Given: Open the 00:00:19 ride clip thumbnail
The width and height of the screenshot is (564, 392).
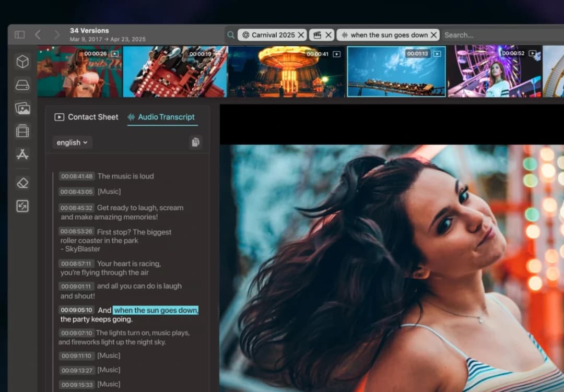Looking at the screenshot, I should coord(175,72).
